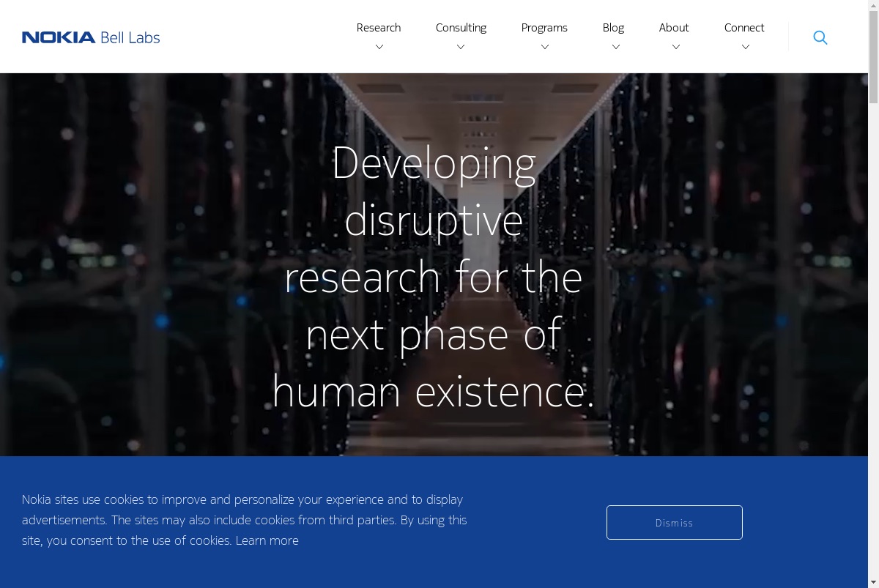Expand chevron under Connect

[745, 47]
